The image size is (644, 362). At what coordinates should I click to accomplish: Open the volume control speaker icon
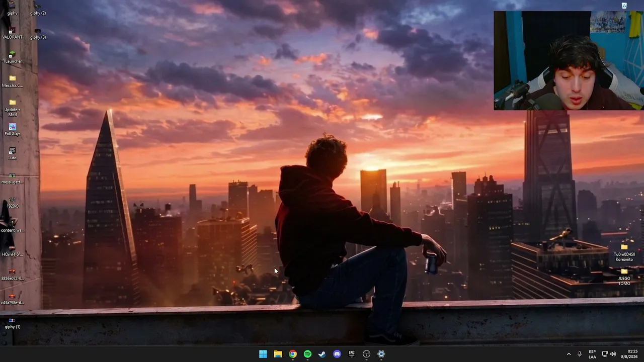(x=613, y=354)
